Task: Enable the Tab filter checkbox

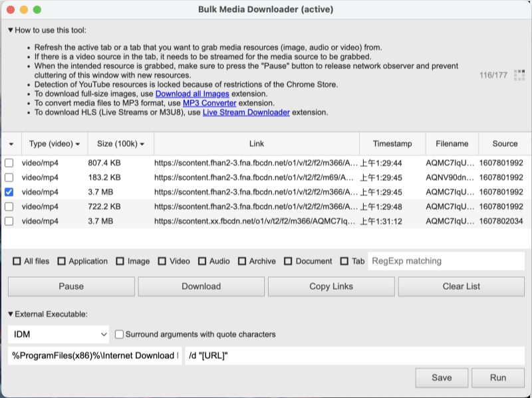Action: click(344, 261)
